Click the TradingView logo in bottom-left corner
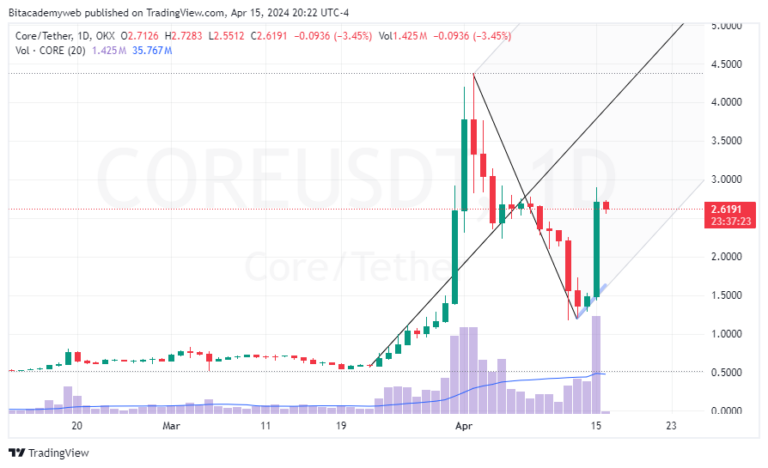Screen dimensions: 768x468 pos(48,452)
